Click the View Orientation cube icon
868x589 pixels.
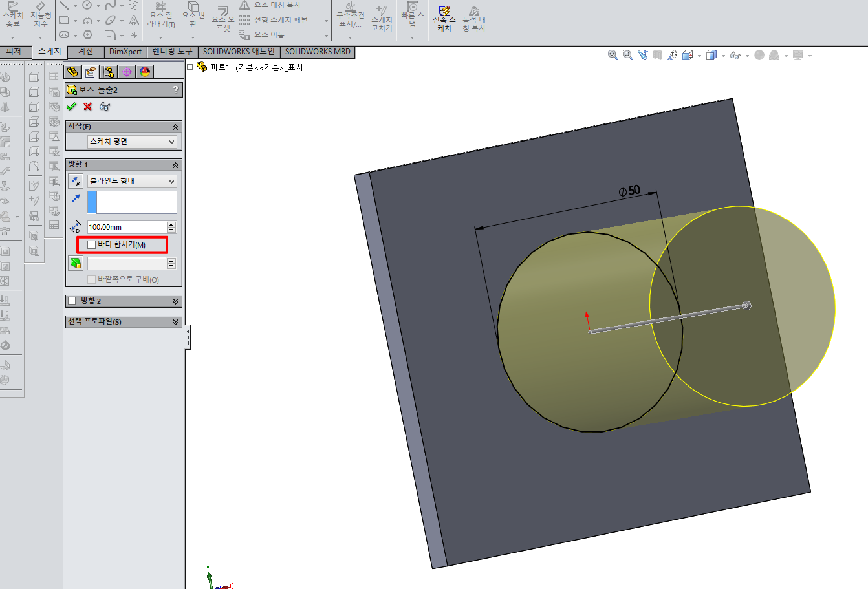[688, 56]
